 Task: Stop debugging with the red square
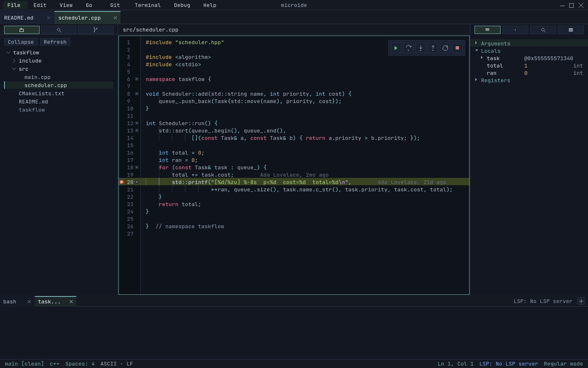coord(457,48)
